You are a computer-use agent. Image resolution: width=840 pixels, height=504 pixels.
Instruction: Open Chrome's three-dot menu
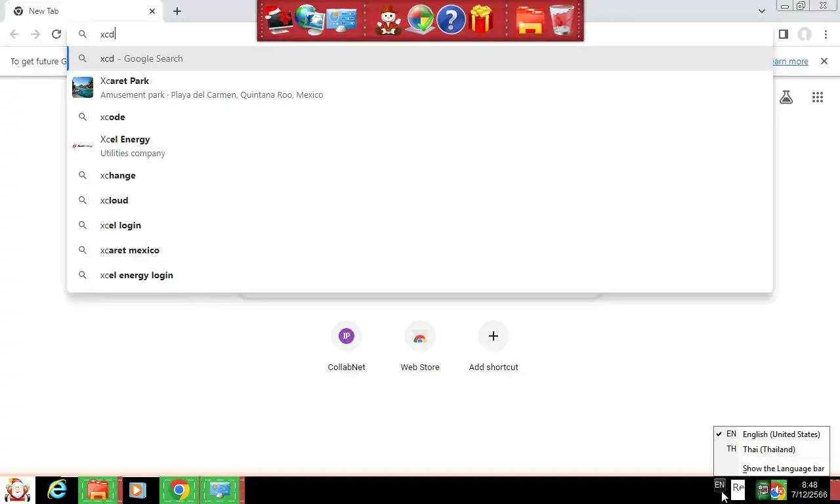826,34
